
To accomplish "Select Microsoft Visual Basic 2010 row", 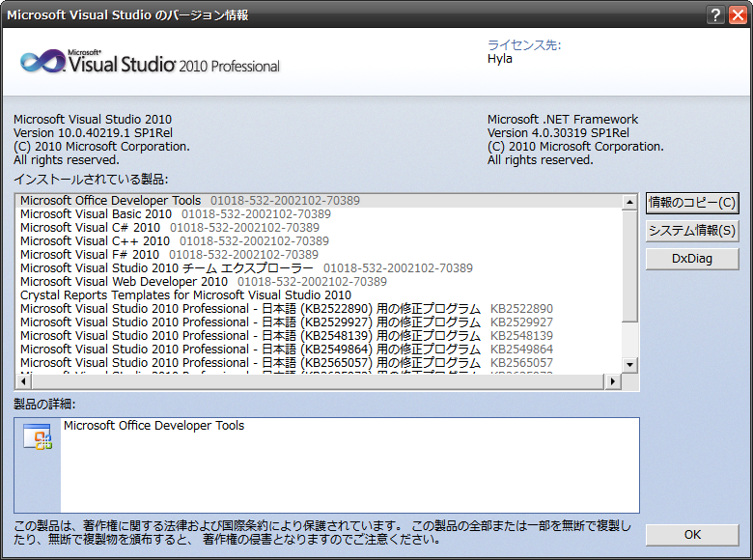I will (x=319, y=213).
